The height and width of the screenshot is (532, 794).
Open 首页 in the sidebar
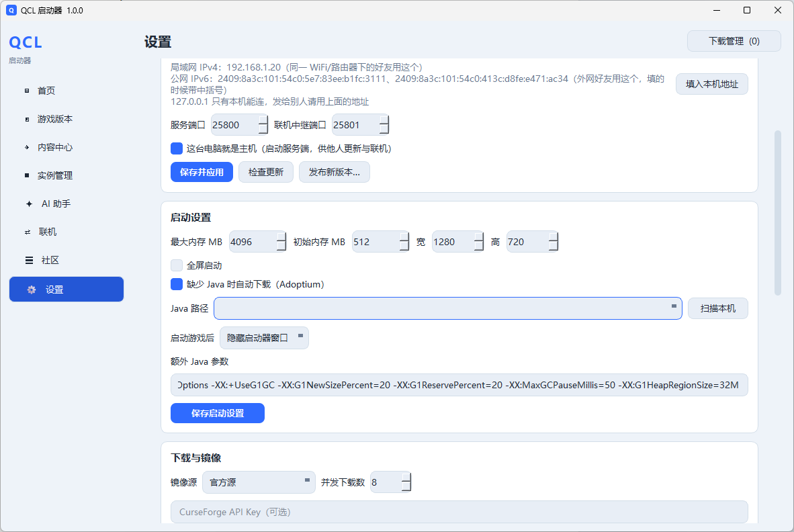coord(67,91)
